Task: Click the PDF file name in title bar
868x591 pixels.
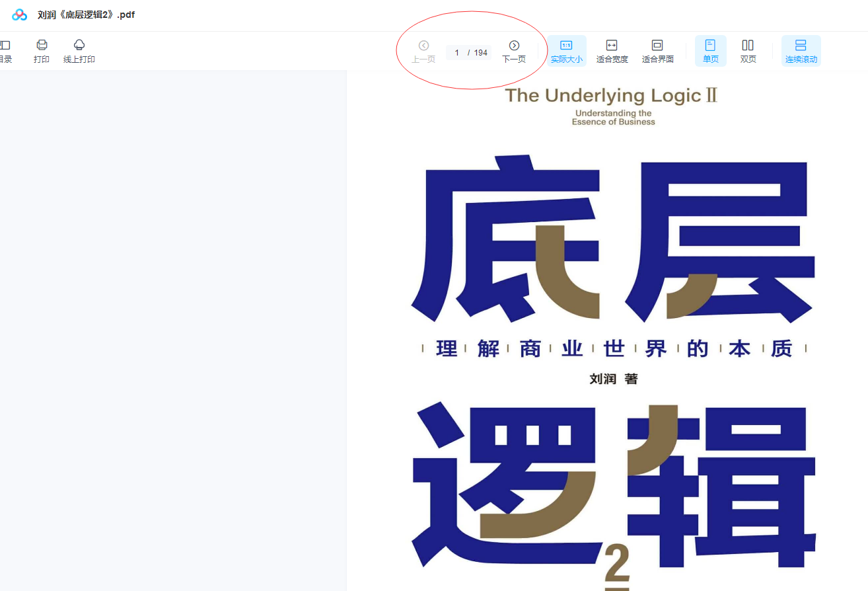Action: click(x=86, y=15)
